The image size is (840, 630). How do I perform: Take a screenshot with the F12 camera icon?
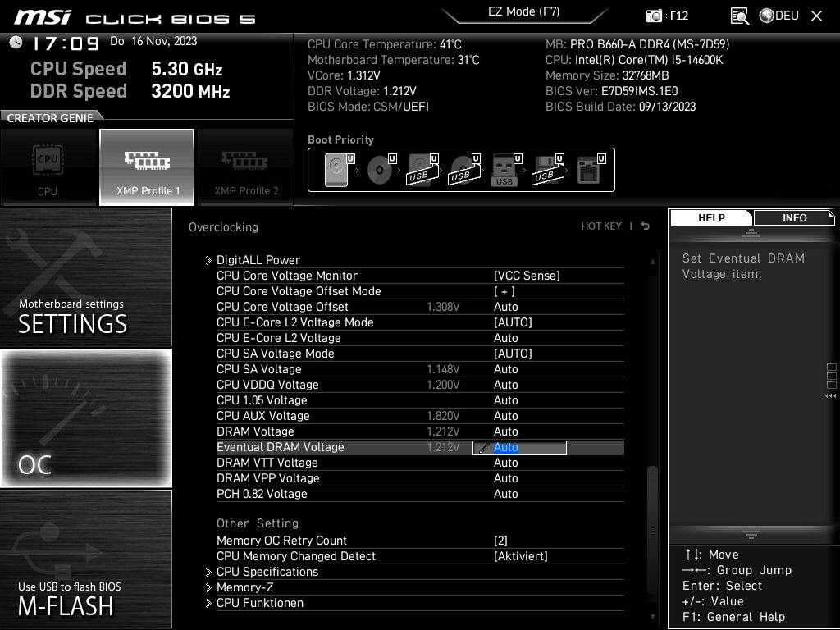point(654,16)
